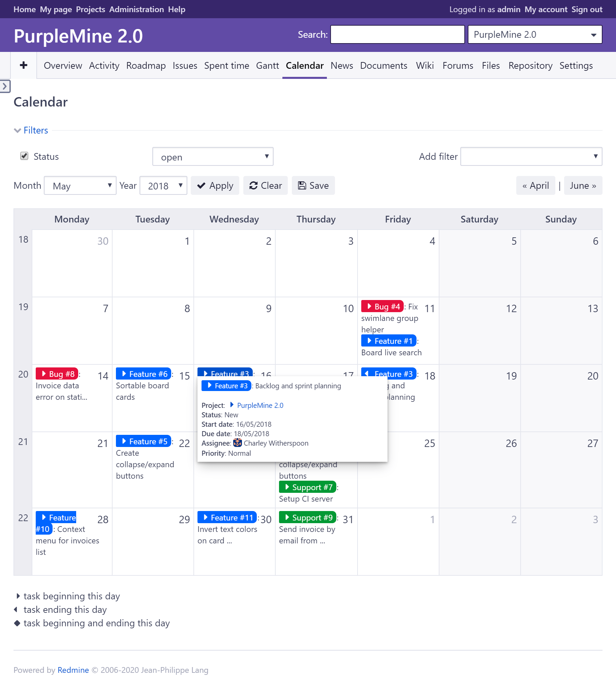This screenshot has width=616, height=689.
Task: Switch to the Gantt tab
Action: coord(267,65)
